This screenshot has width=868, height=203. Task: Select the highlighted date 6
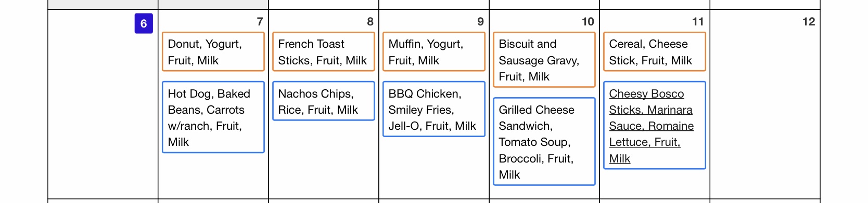coord(144,23)
